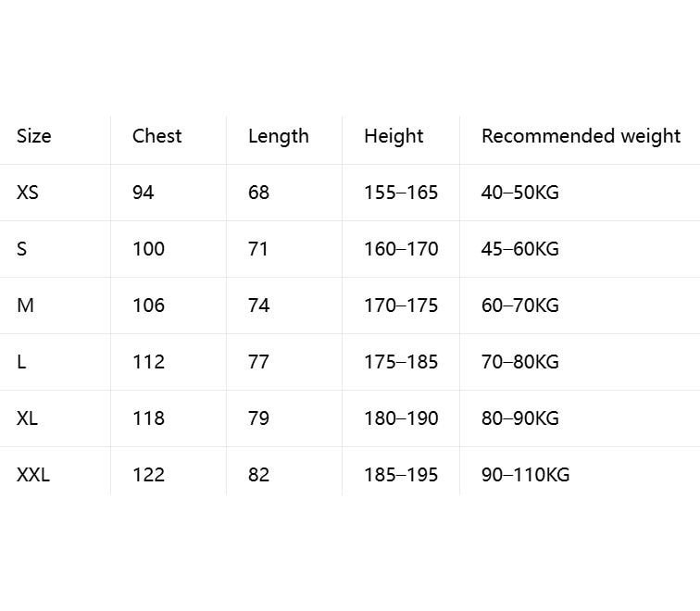Click height range 155–165 cell

click(401, 193)
